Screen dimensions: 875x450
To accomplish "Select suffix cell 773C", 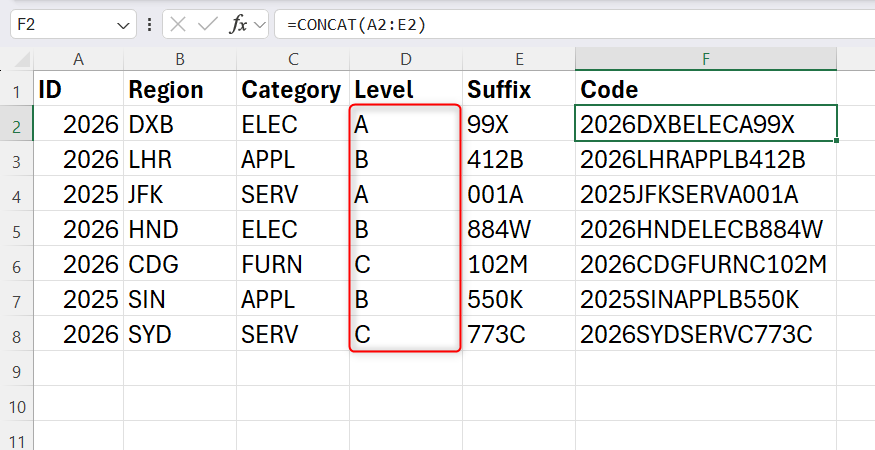I will (x=519, y=333).
